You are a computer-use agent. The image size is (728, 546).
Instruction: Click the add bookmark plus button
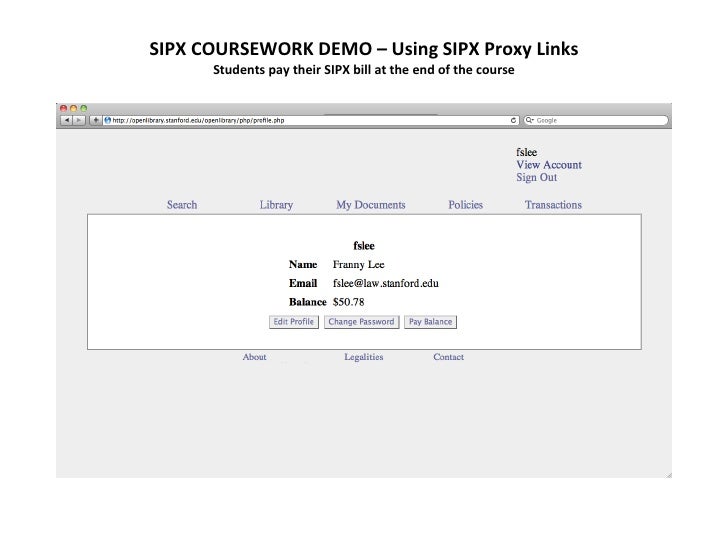pos(95,120)
